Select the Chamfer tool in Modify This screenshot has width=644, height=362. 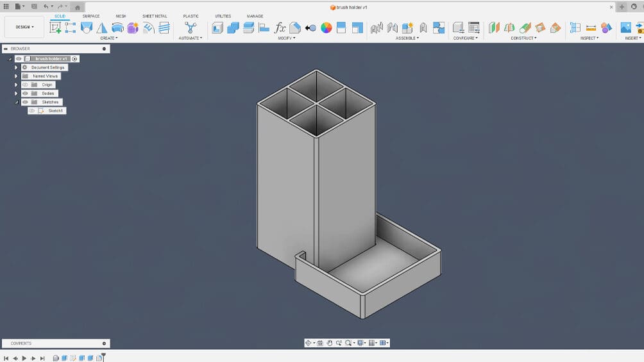click(x=295, y=28)
